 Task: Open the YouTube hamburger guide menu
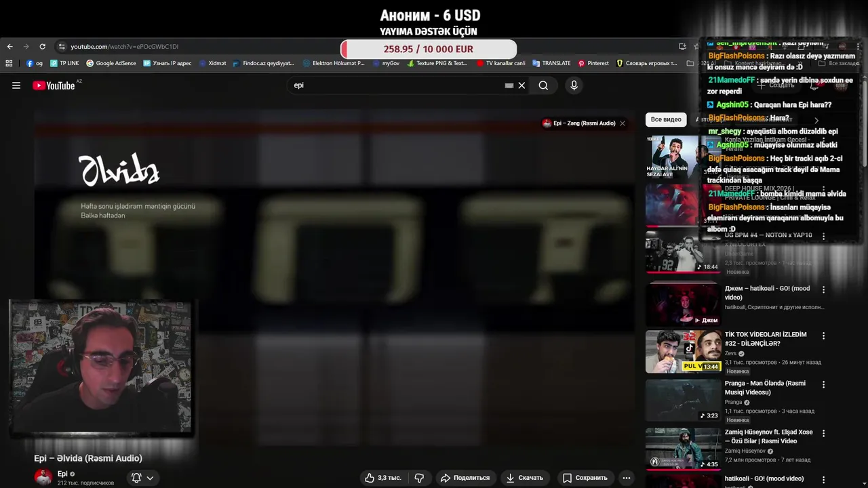coord(16,85)
